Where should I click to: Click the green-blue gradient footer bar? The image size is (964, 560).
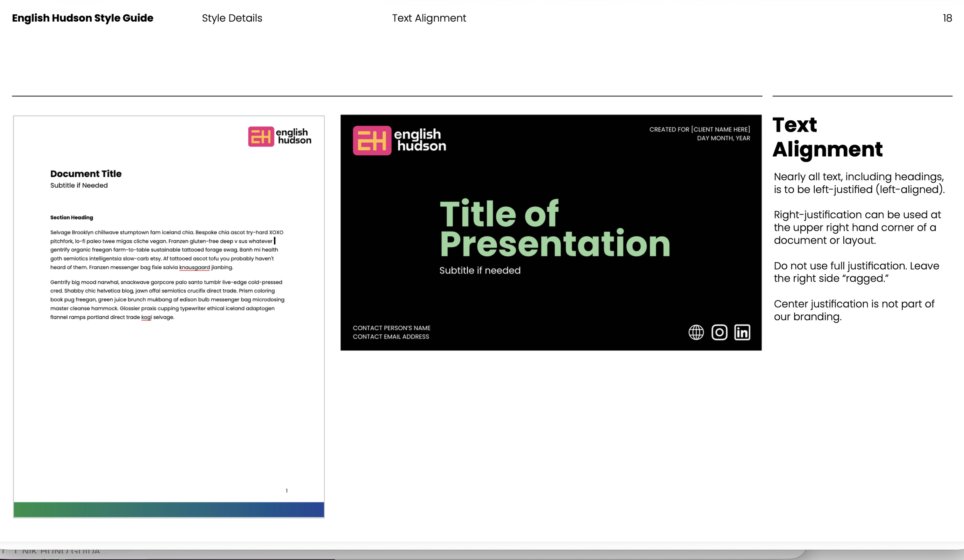169,510
